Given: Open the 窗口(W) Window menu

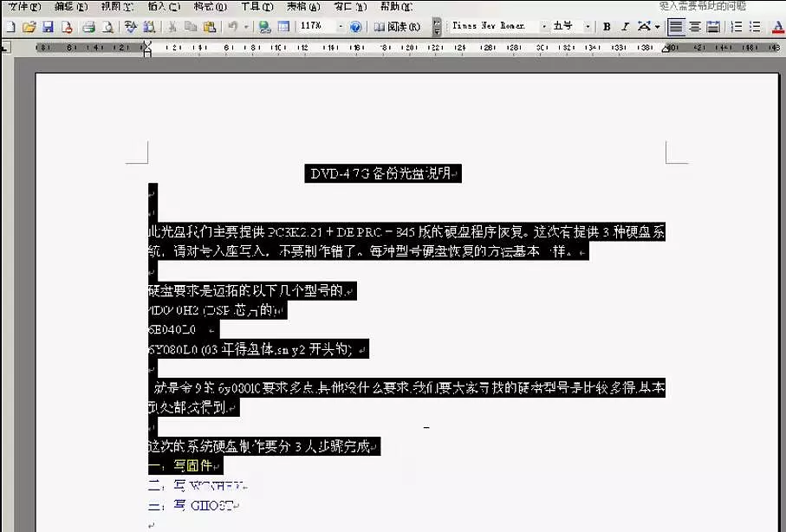Looking at the screenshot, I should [350, 7].
